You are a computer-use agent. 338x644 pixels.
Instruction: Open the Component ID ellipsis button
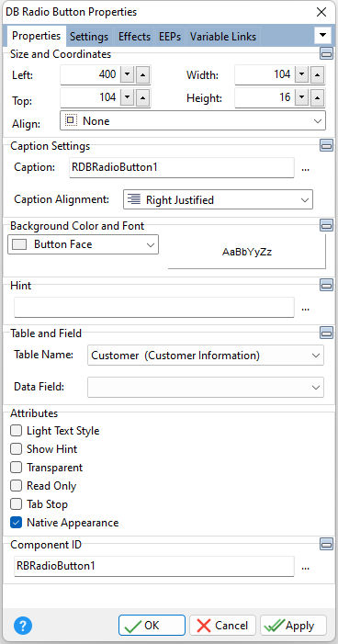pyautogui.click(x=305, y=568)
